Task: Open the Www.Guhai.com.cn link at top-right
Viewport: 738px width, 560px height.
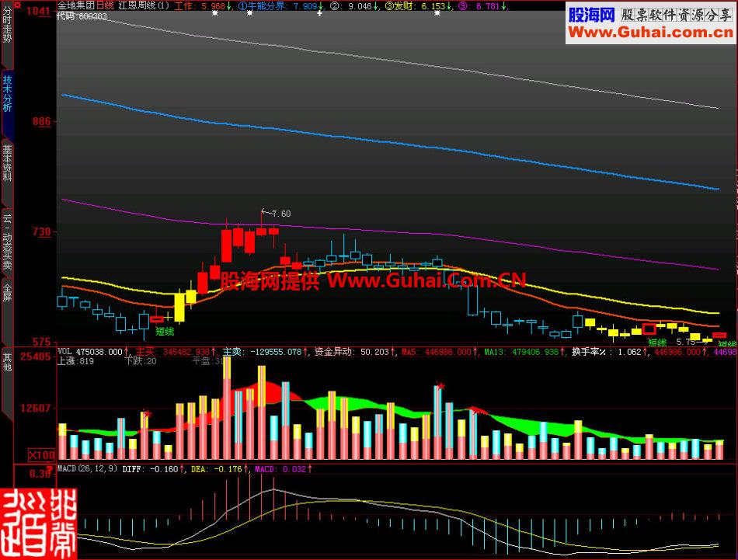Action: 650,33
